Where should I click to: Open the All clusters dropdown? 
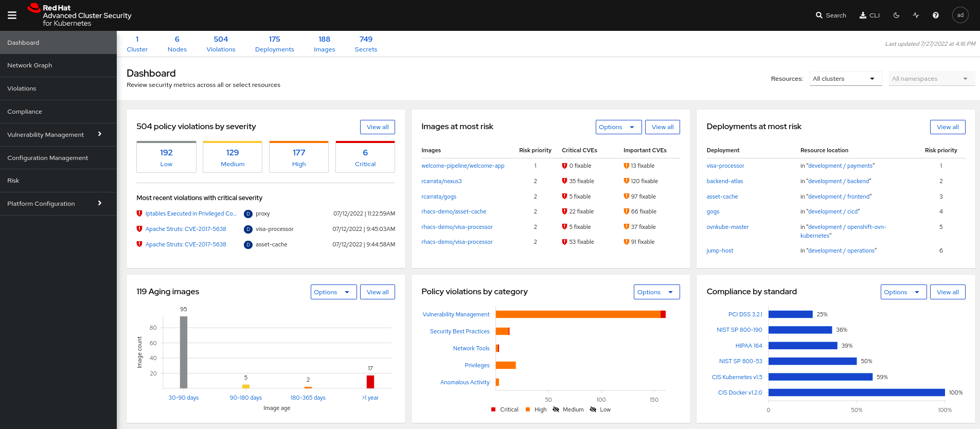[x=846, y=79]
